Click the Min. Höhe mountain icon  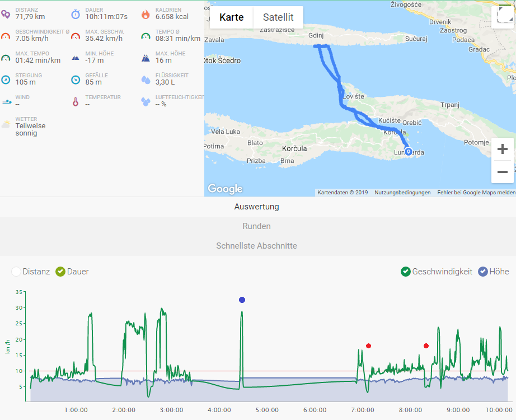[74, 57]
